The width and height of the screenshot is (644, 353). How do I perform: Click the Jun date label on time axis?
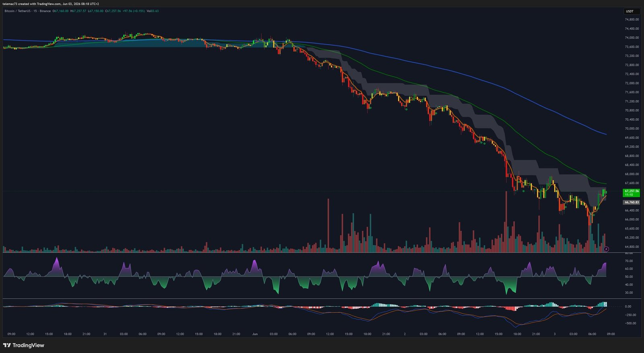[x=255, y=334]
